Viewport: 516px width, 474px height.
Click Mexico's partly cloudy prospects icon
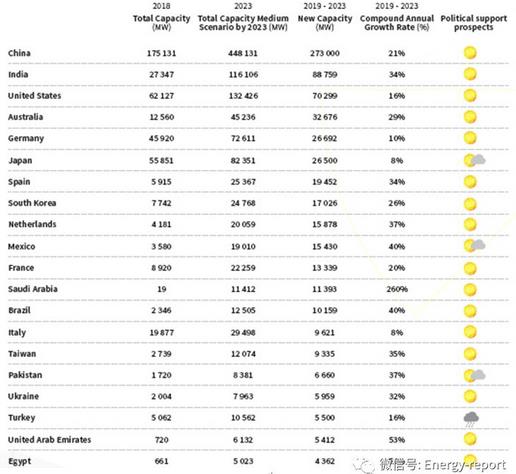tap(474, 246)
